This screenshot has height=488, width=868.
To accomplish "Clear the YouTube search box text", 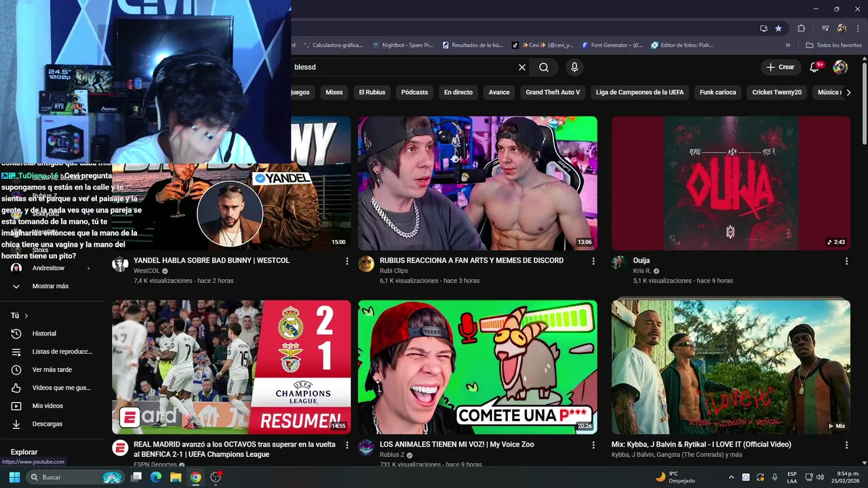I will [522, 67].
